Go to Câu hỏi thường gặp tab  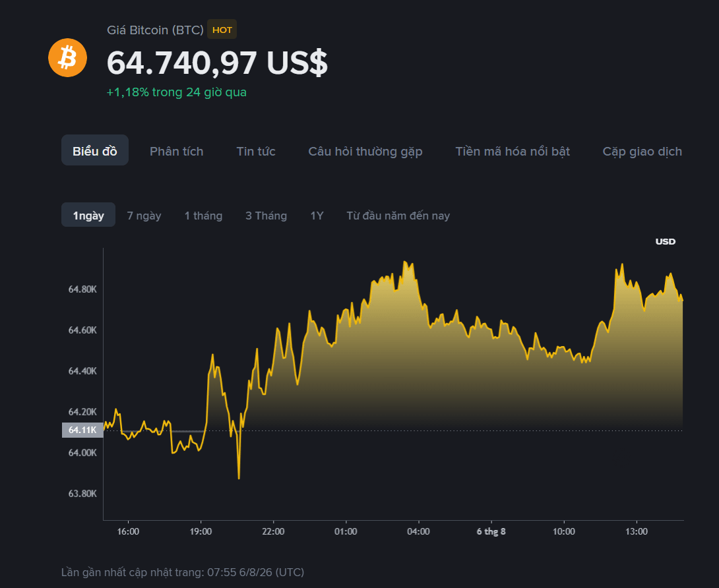tap(365, 151)
